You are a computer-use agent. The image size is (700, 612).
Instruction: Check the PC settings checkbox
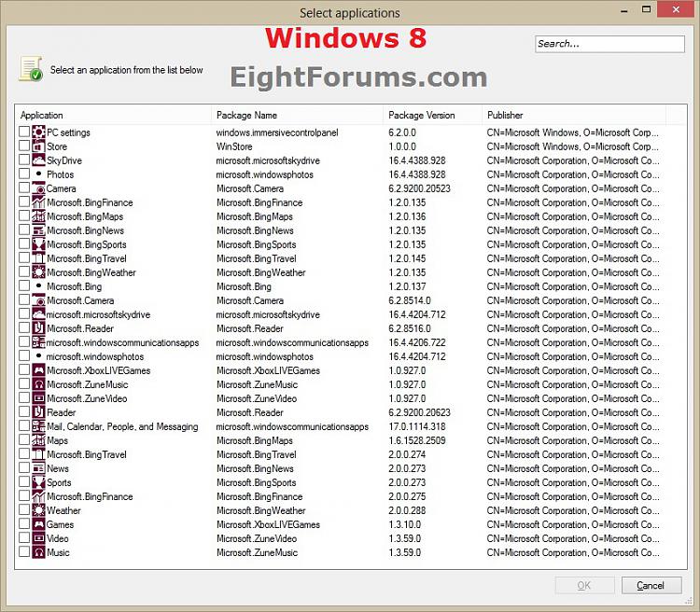(x=24, y=132)
